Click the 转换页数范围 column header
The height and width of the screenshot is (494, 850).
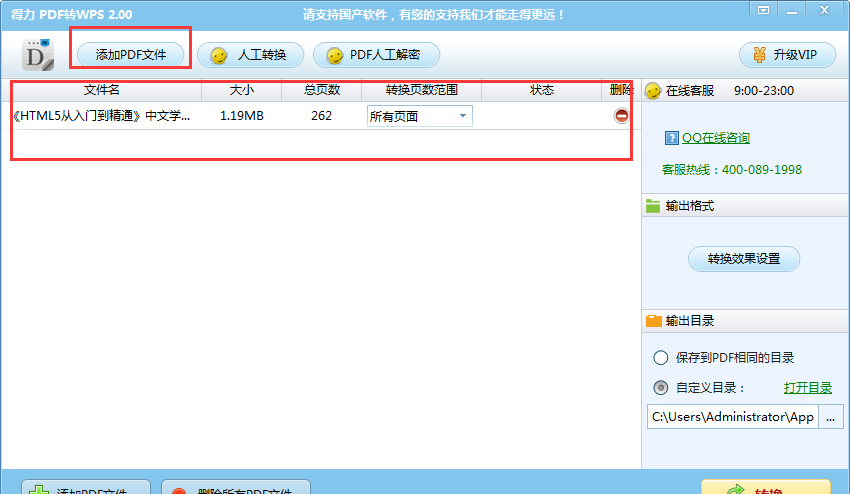pos(422,90)
